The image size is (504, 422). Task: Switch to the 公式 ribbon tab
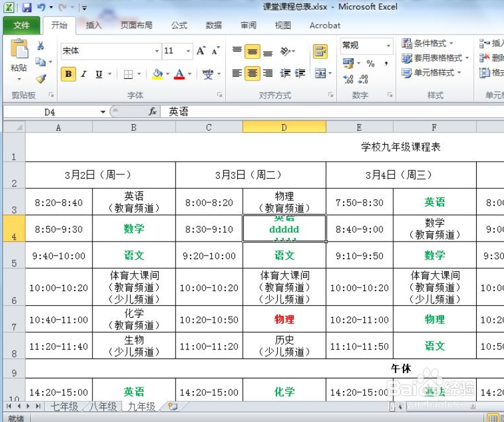(x=179, y=25)
